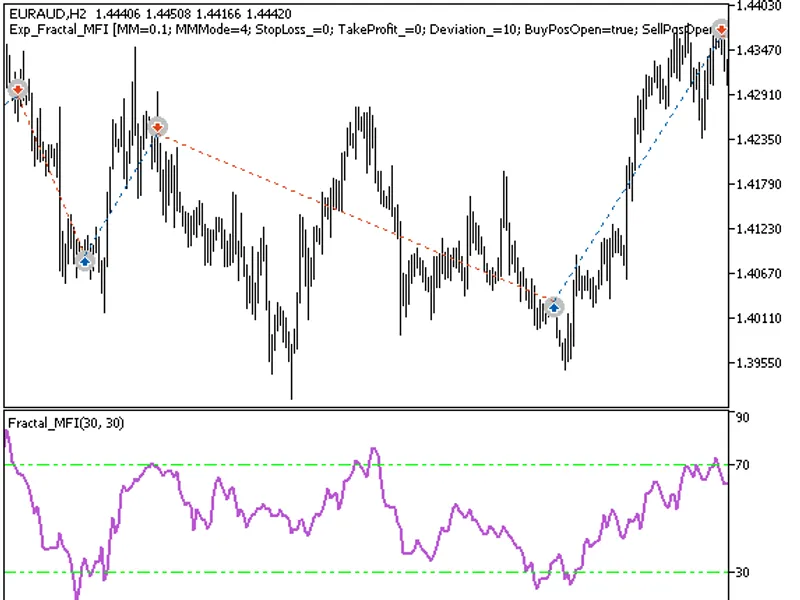Click the 1.39550 price scale label
Viewport: 800px width, 600px height.
759,363
